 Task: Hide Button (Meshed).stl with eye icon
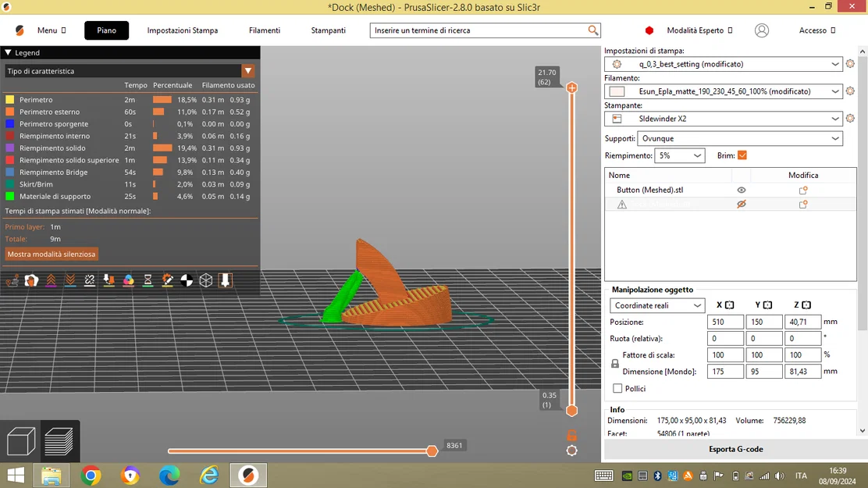pos(742,190)
